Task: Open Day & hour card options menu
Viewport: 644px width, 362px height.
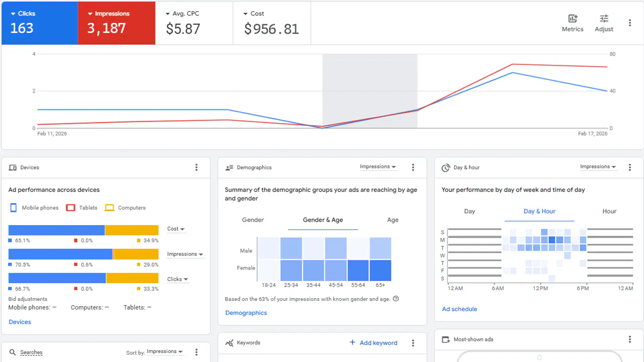Action: [x=630, y=167]
